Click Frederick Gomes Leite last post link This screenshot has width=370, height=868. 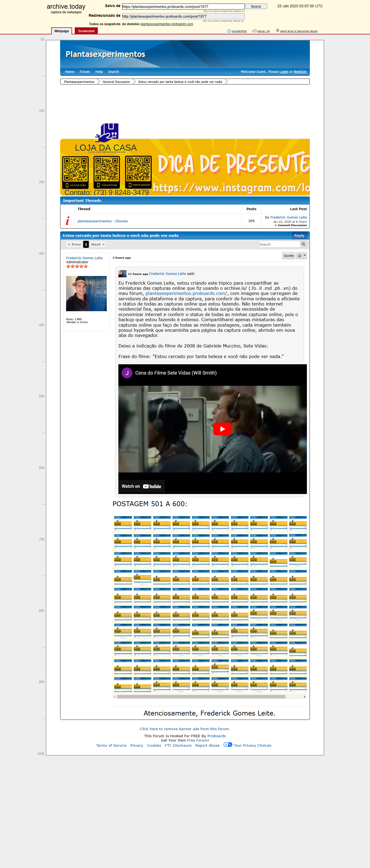point(288,217)
